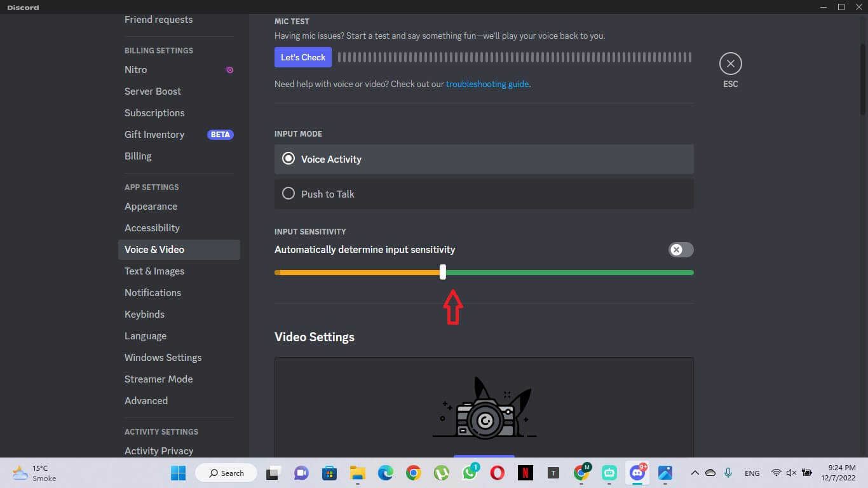Image resolution: width=868 pixels, height=488 pixels.
Task: Click the orange part of sensitivity slider
Action: click(358, 273)
